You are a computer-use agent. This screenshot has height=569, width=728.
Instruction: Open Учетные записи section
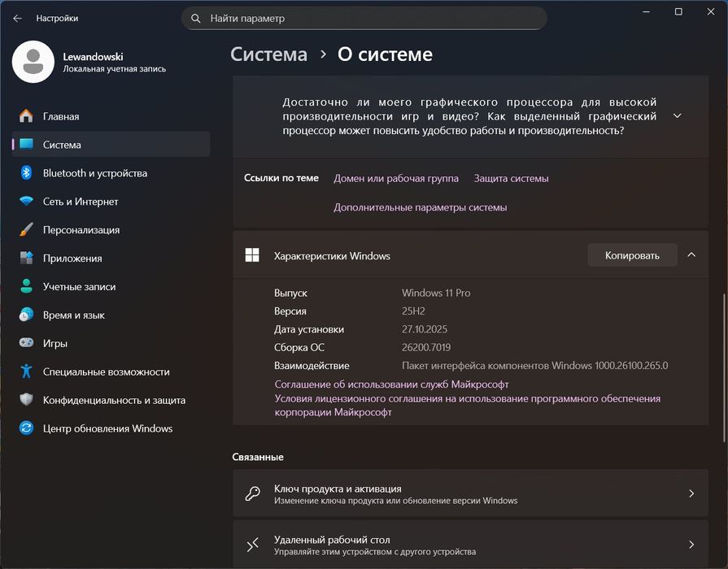pyautogui.click(x=111, y=286)
